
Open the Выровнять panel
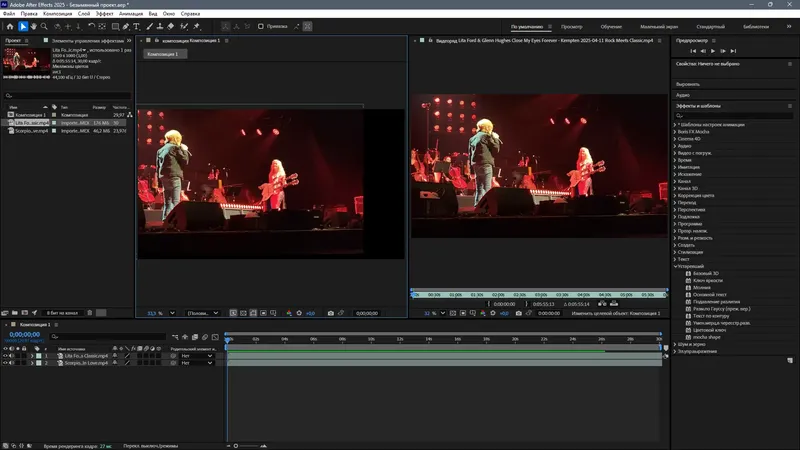click(x=688, y=84)
